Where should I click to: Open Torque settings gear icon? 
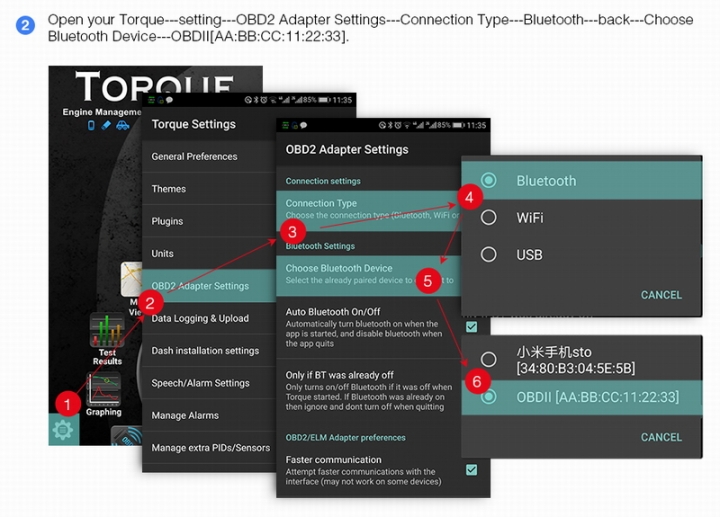coord(63,429)
